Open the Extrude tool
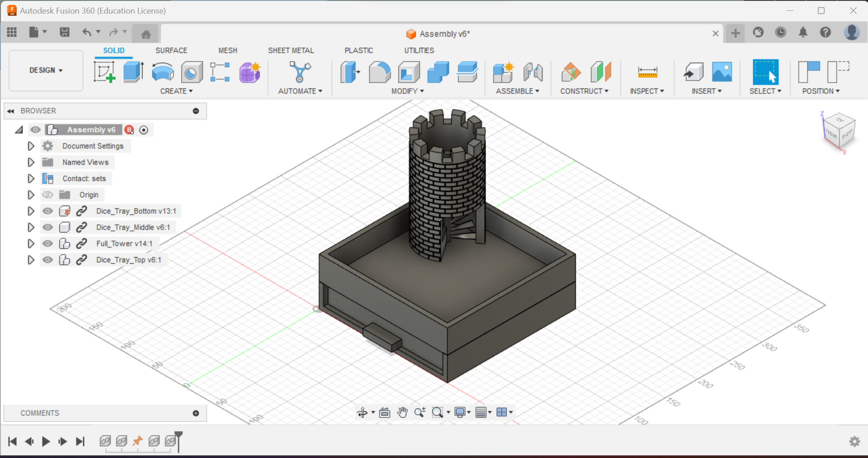 pos(133,71)
